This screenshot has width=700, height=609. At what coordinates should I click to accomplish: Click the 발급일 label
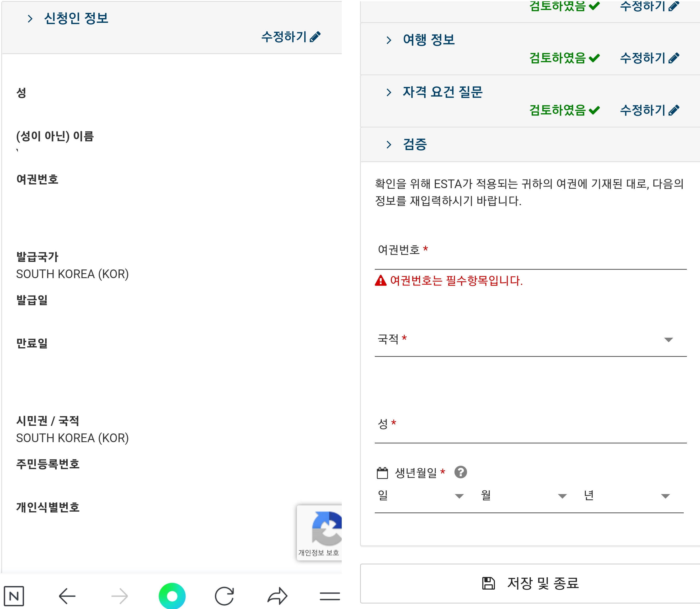click(32, 300)
